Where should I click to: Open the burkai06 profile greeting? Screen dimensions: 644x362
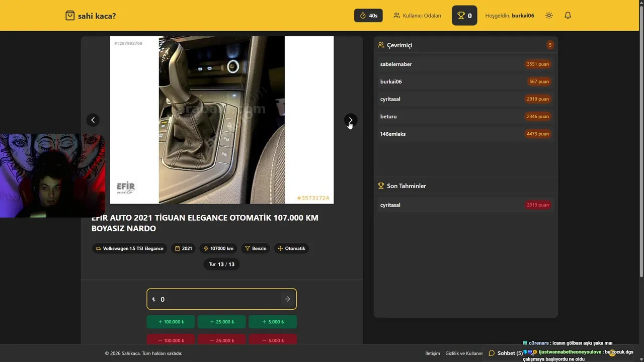click(x=510, y=16)
